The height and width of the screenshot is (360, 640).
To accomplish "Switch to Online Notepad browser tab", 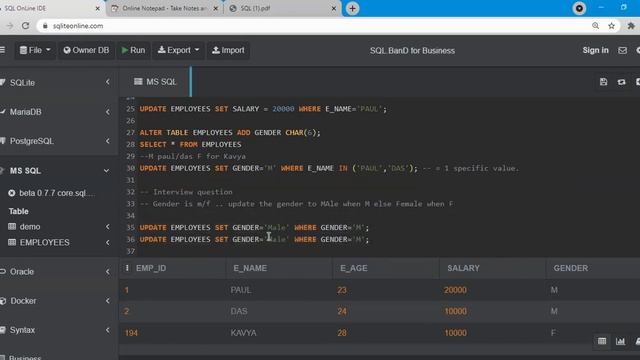I will click(x=164, y=8).
